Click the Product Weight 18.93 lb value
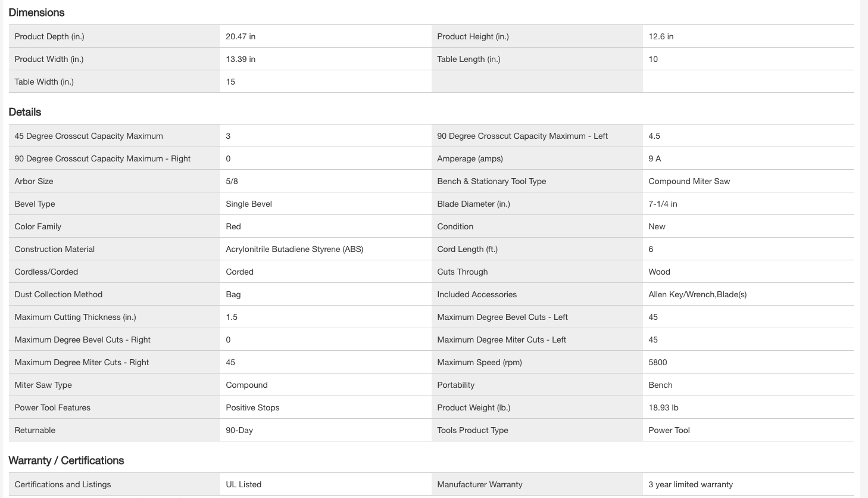Viewport: 868px width, 498px height. 663,407
